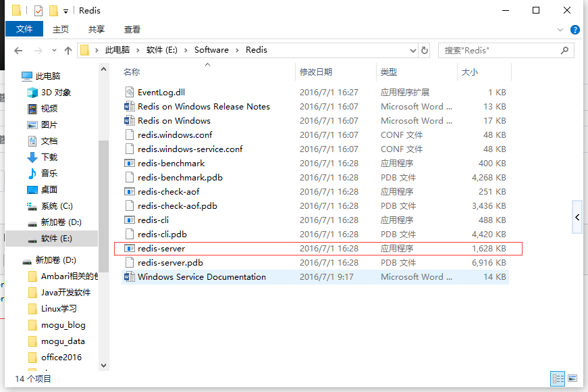Select the redis-cli application icon
The image size is (588, 392).
click(x=130, y=220)
